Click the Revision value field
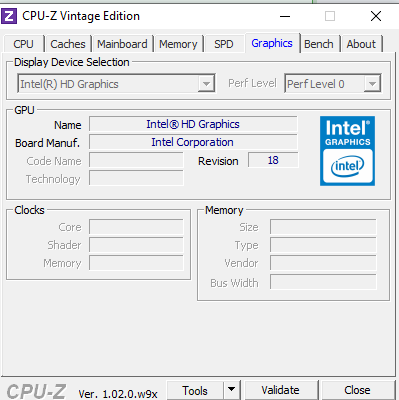 273,160
